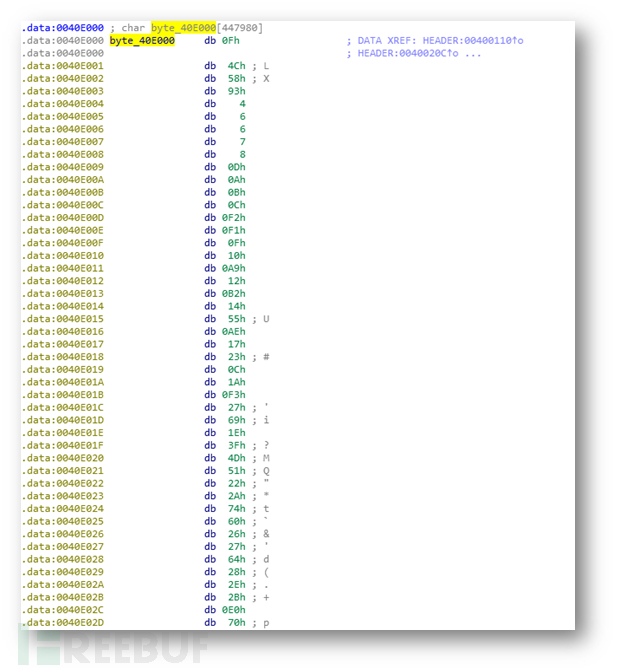Viewport: 617px width, 672px height.
Task: Click the 58h byte at 0040E002
Action: click(238, 78)
